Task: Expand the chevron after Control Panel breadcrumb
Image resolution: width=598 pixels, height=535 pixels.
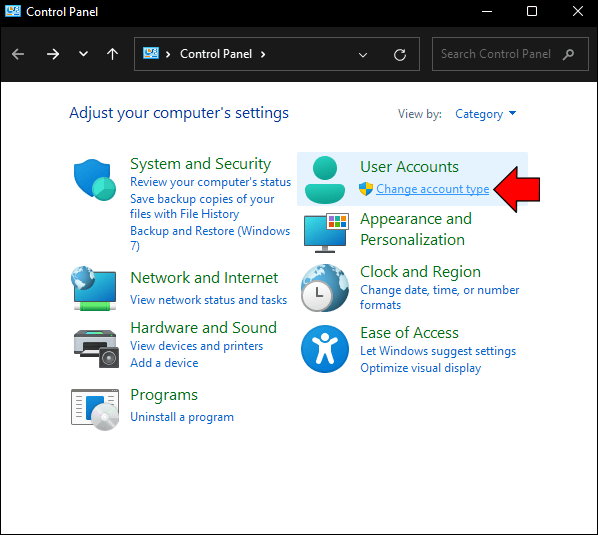Action: pyautogui.click(x=263, y=54)
